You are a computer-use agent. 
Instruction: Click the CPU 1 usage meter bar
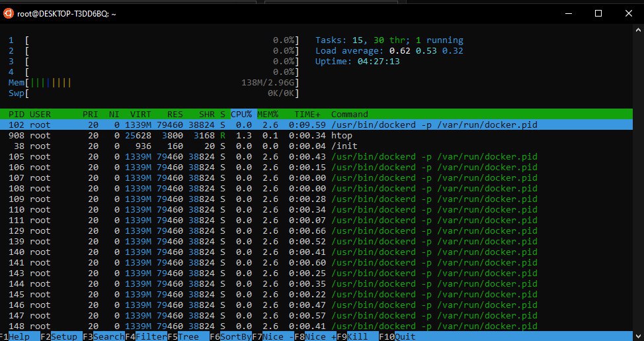point(154,40)
